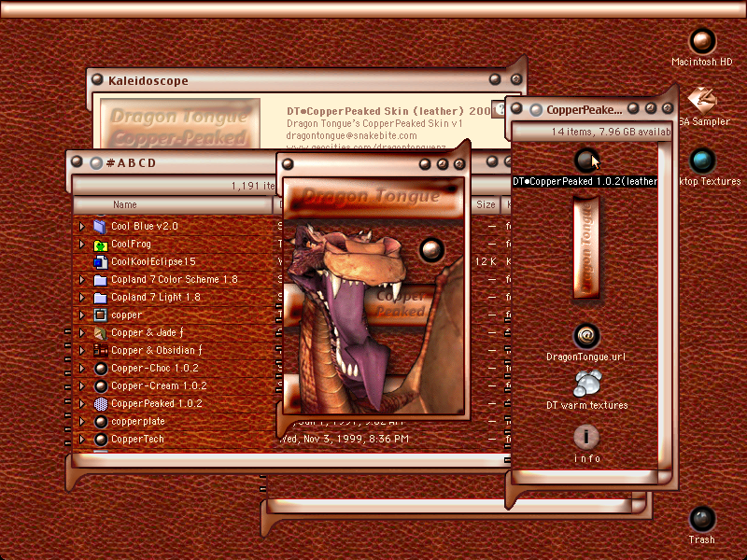Expand the CopperPeaked 1.0.2 folder
Viewport: 747px width, 560px height.
point(82,404)
